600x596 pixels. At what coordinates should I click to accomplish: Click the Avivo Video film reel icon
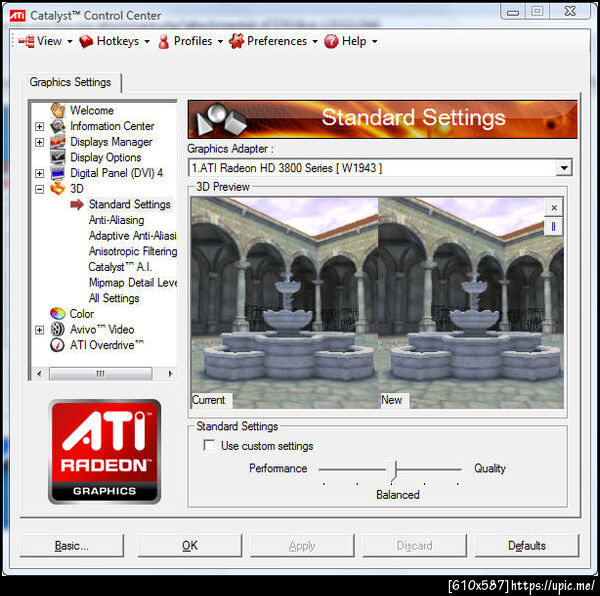coord(58,329)
